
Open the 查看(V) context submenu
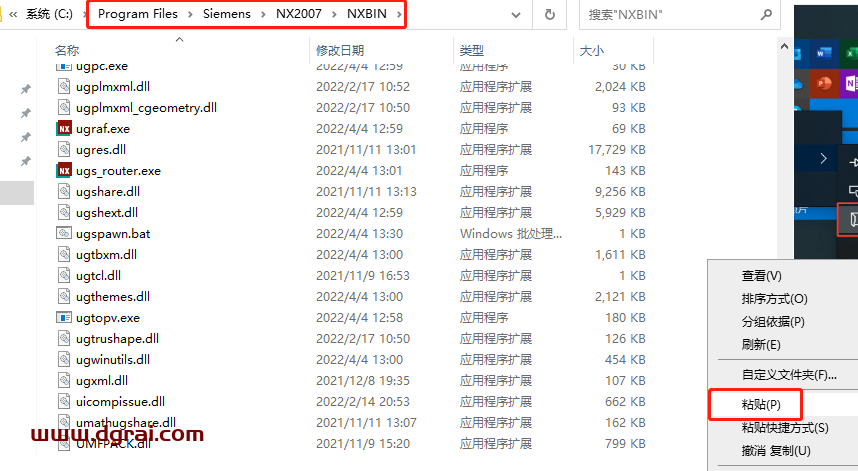tap(761, 276)
